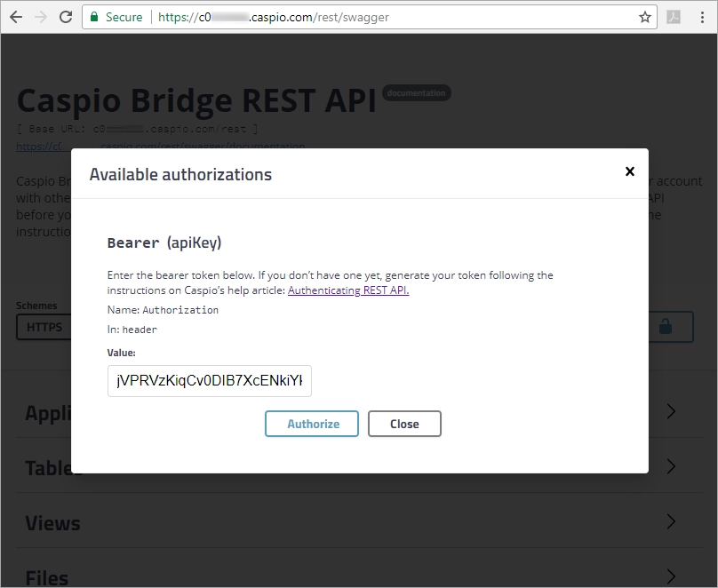Open the Authenticating REST API link
The height and width of the screenshot is (588, 718).
click(x=348, y=290)
